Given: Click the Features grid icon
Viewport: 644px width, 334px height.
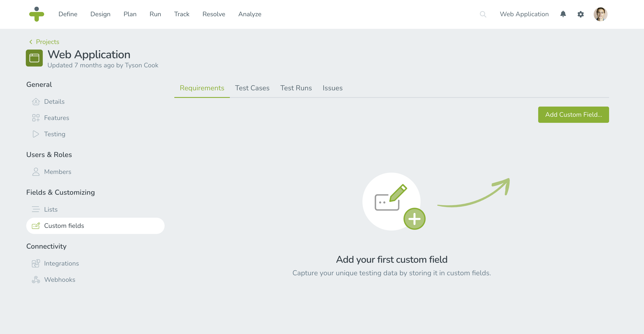Looking at the screenshot, I should point(36,118).
